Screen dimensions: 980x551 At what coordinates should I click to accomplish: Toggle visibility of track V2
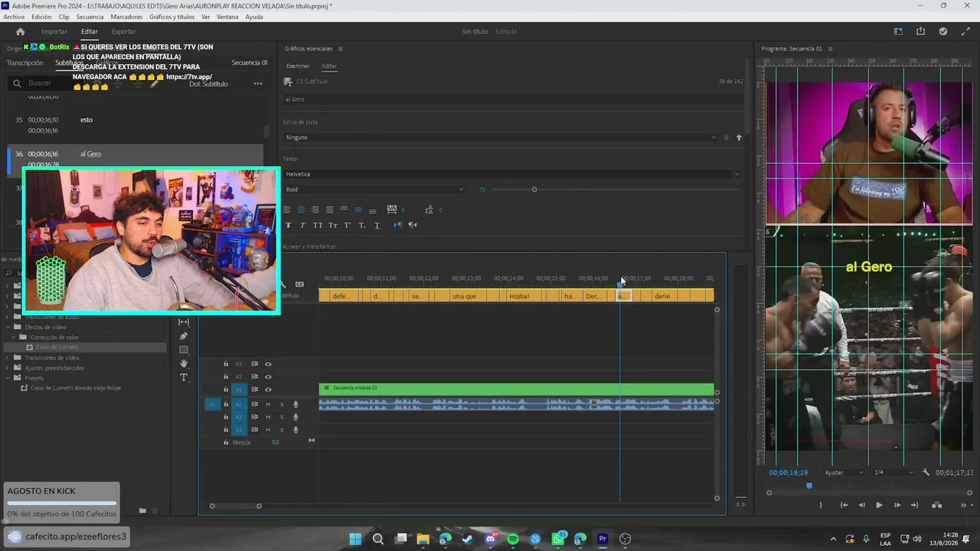tap(268, 377)
